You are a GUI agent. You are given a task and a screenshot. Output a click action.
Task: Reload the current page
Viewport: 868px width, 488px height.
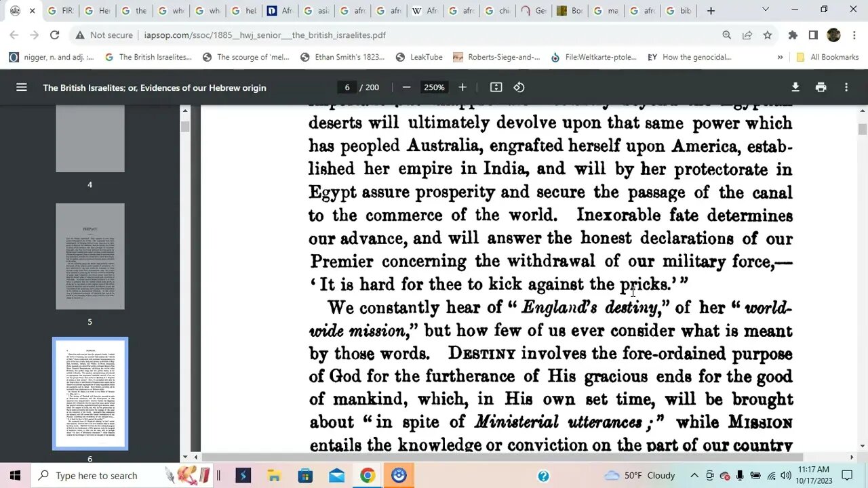pyautogui.click(x=55, y=35)
